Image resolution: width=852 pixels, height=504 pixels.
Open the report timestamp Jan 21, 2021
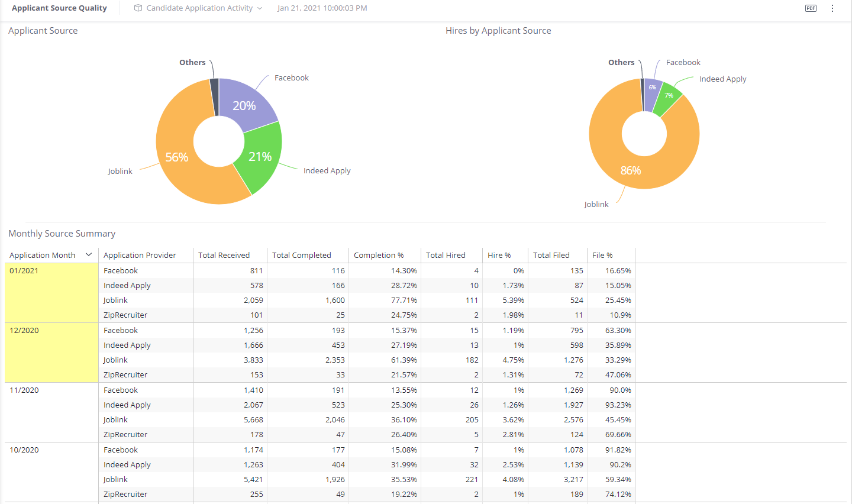pyautogui.click(x=322, y=8)
